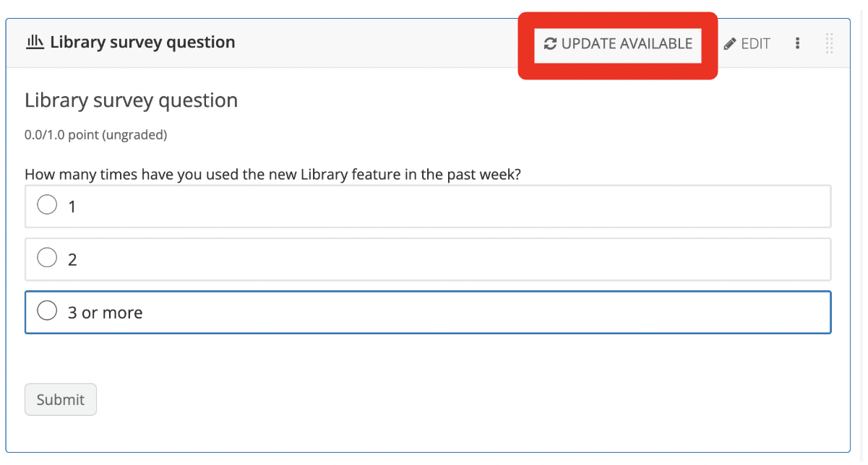The width and height of the screenshot is (868, 465).
Task: Click the refresh icon inside Update Available
Action: click(550, 43)
